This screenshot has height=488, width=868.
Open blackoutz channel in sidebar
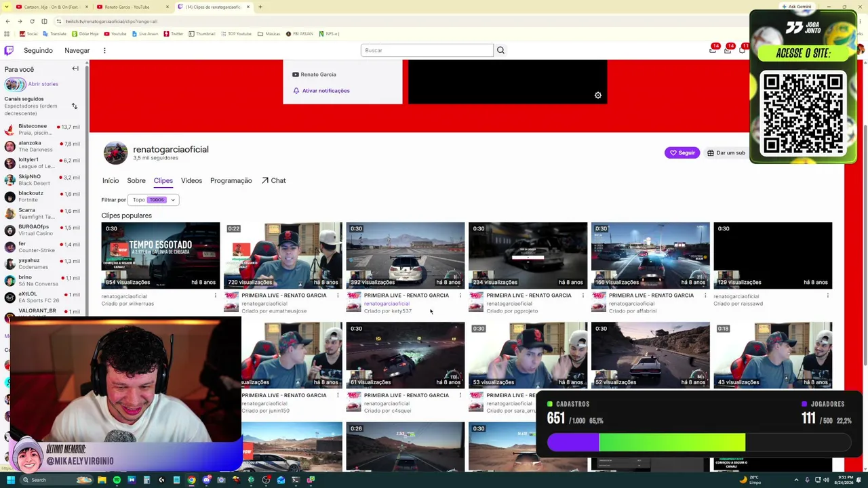click(x=43, y=196)
